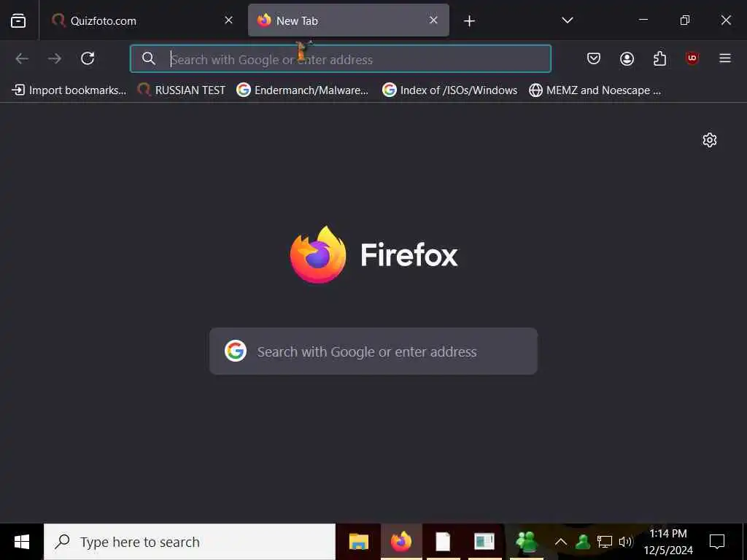Click the Firefox logo on new tab page
Screen dimensions: 747x560
(318, 254)
